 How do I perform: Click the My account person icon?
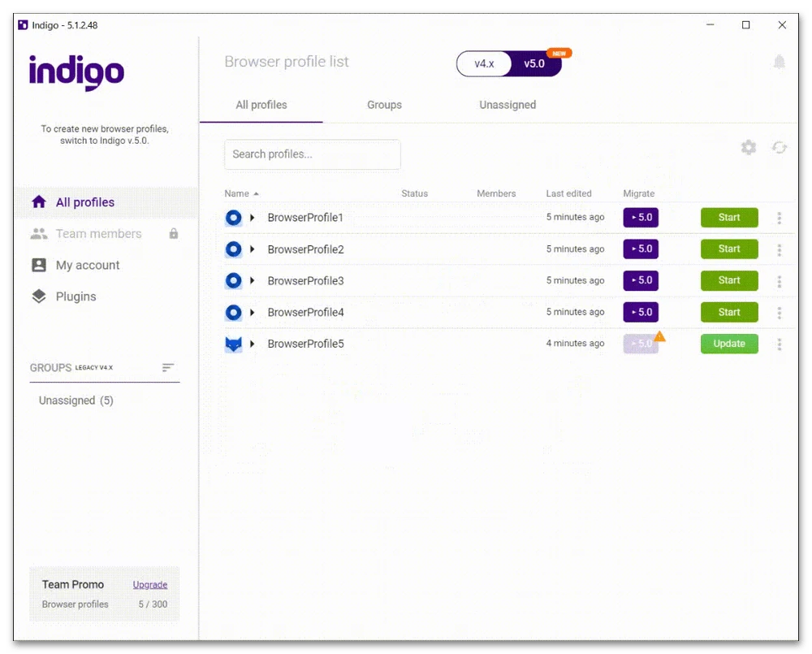click(39, 265)
